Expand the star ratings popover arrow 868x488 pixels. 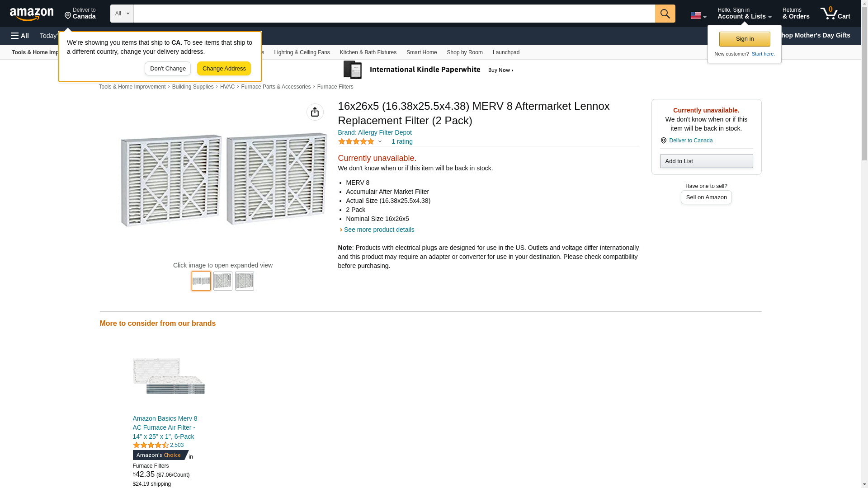point(380,141)
